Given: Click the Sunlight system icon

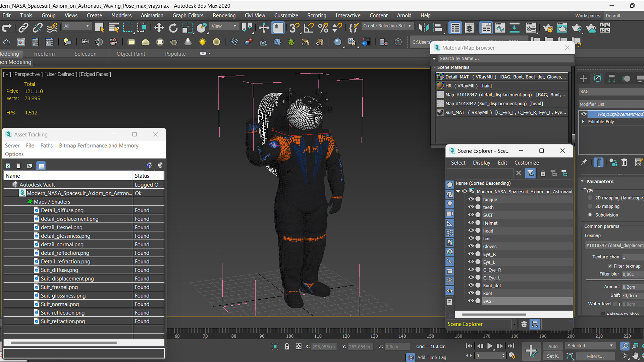Looking at the screenshot, I should [x=202, y=42].
